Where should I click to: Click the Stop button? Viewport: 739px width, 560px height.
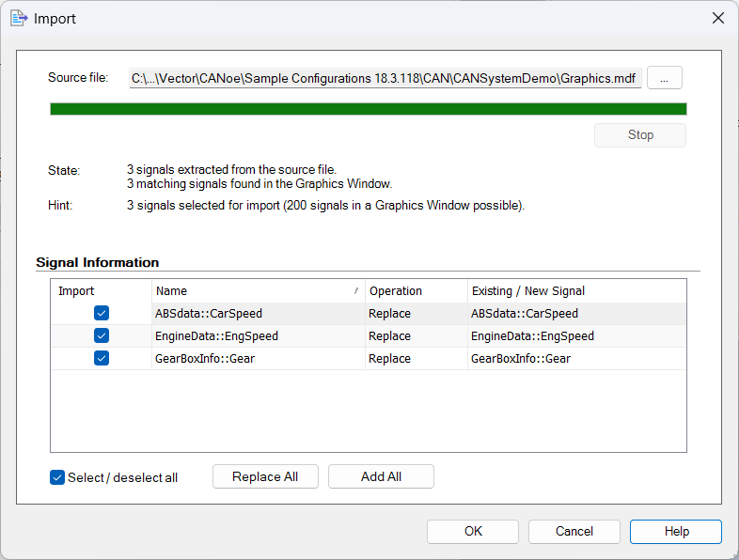pos(640,135)
